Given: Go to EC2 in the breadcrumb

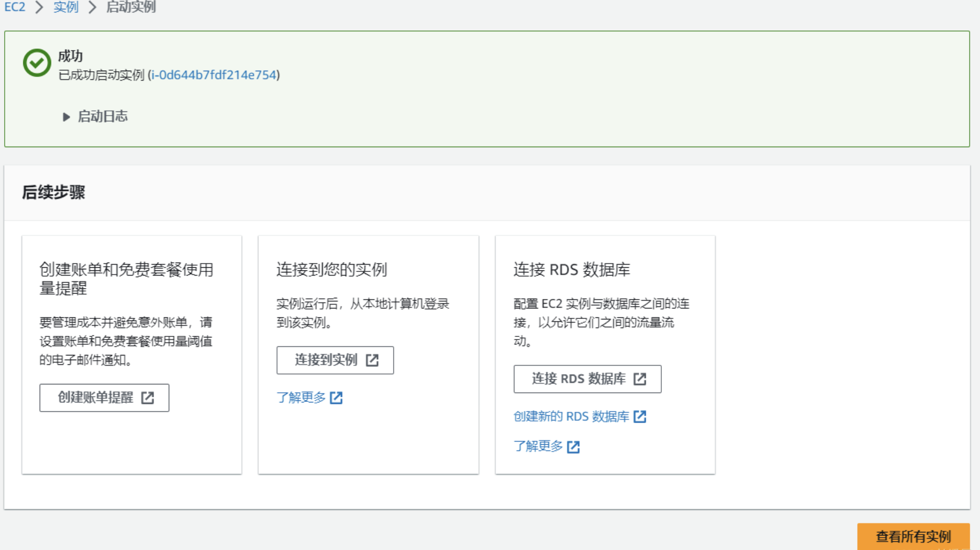Looking at the screenshot, I should [x=14, y=7].
